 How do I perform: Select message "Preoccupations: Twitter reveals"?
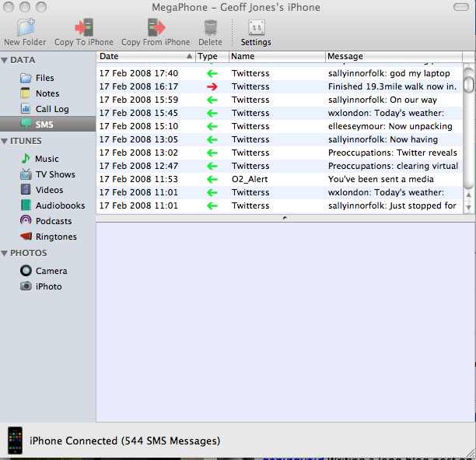coord(393,153)
